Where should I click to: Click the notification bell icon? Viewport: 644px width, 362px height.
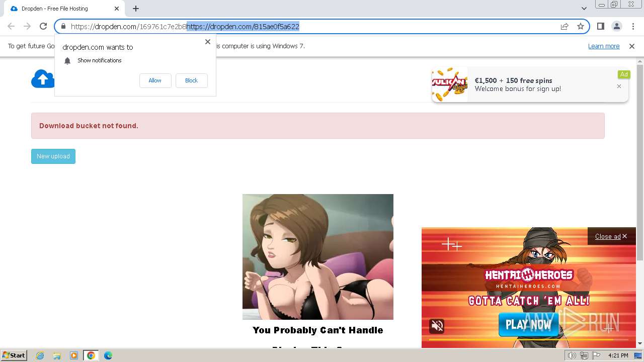pyautogui.click(x=67, y=61)
